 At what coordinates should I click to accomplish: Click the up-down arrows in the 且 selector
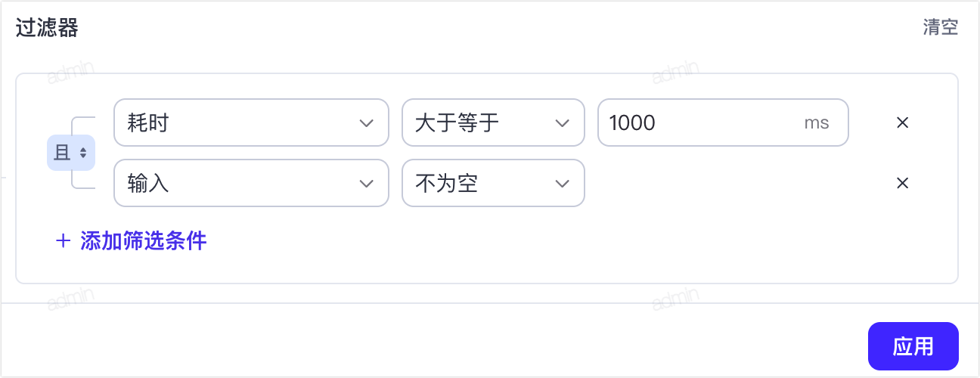[83, 153]
